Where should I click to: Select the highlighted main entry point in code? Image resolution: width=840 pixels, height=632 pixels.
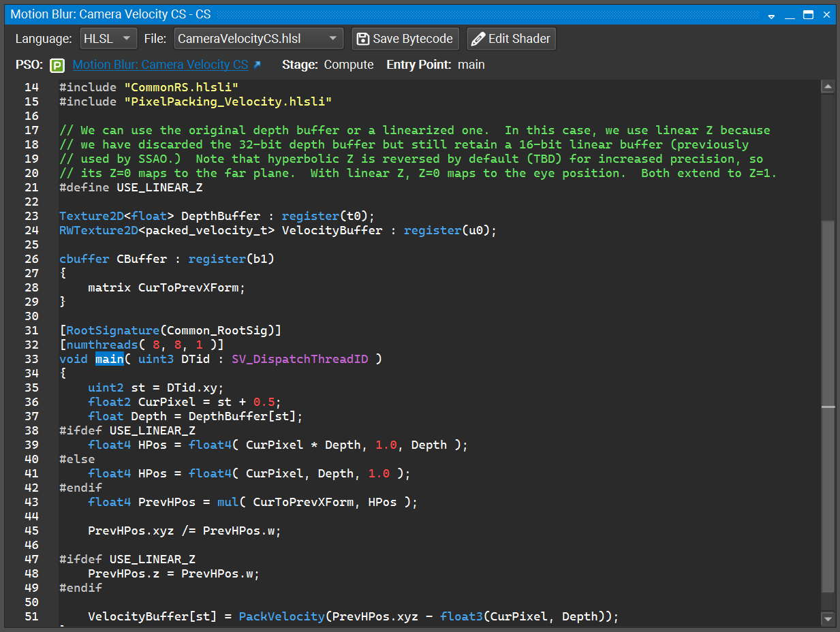110,359
